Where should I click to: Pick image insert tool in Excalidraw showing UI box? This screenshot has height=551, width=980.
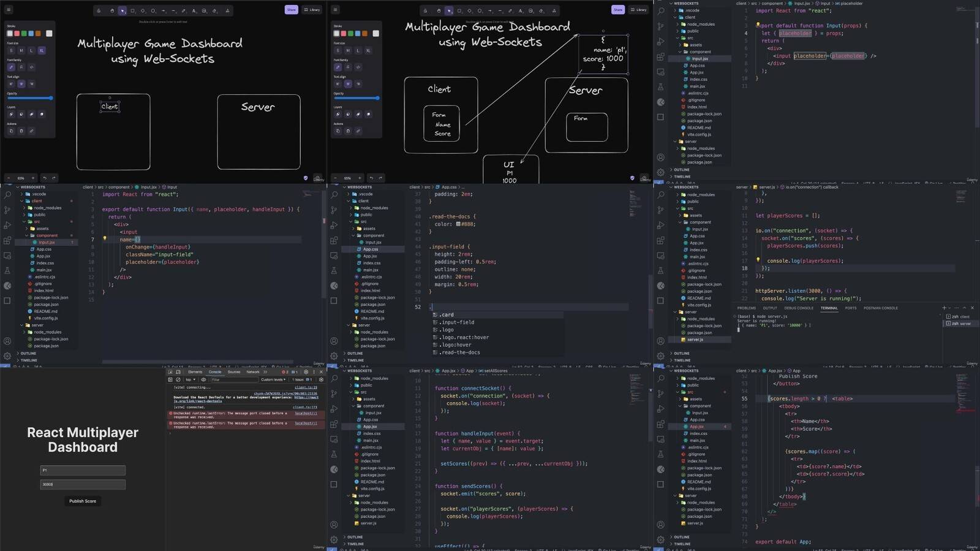coord(530,10)
